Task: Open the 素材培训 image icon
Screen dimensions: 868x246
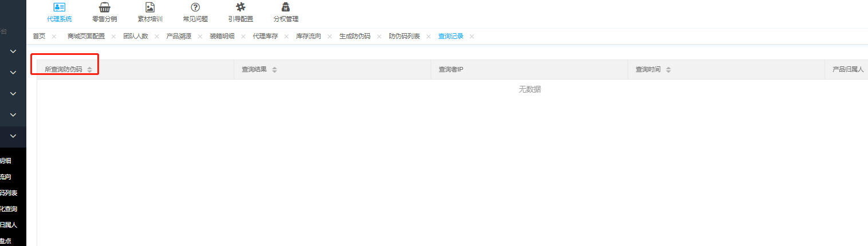Action: pos(150,7)
